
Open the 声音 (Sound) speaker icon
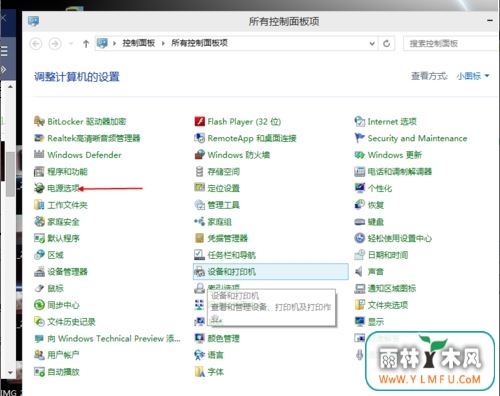tap(360, 272)
